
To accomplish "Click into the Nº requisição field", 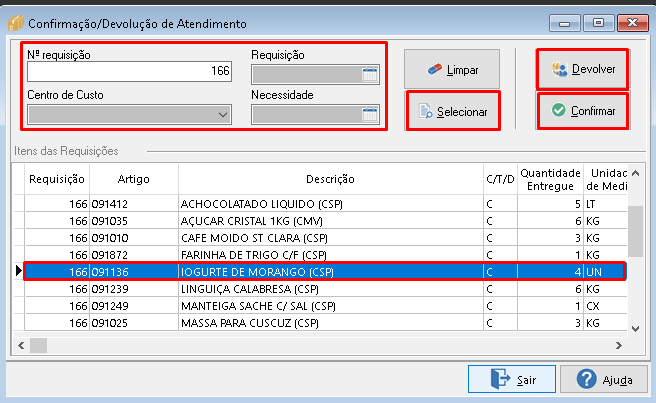I will point(129,72).
